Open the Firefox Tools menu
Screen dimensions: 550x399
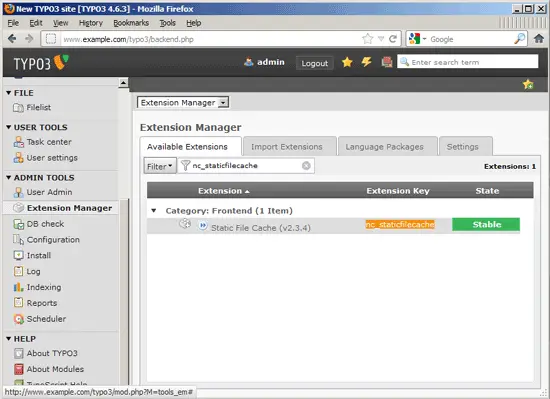[168, 23]
